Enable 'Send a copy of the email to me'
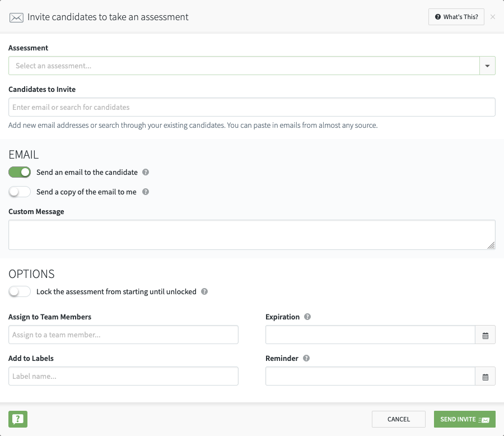Image resolution: width=504 pixels, height=436 pixels. (x=20, y=192)
